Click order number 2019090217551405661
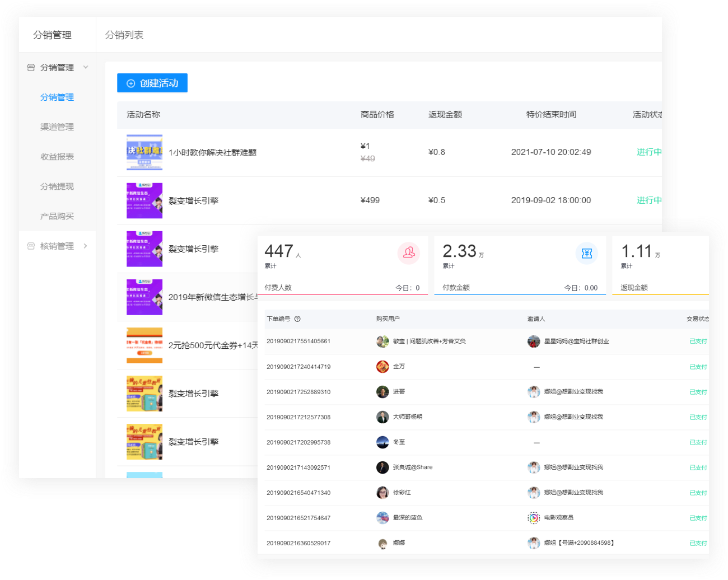 (x=298, y=341)
